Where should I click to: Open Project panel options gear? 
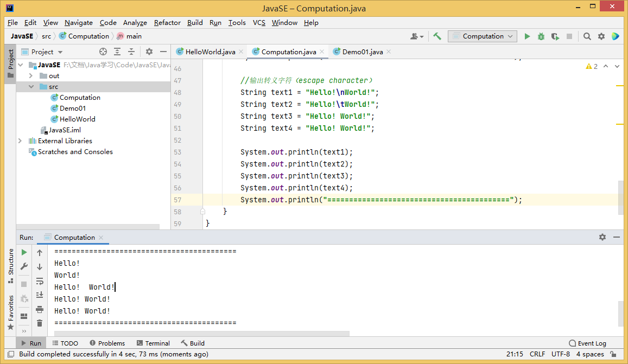(x=149, y=52)
